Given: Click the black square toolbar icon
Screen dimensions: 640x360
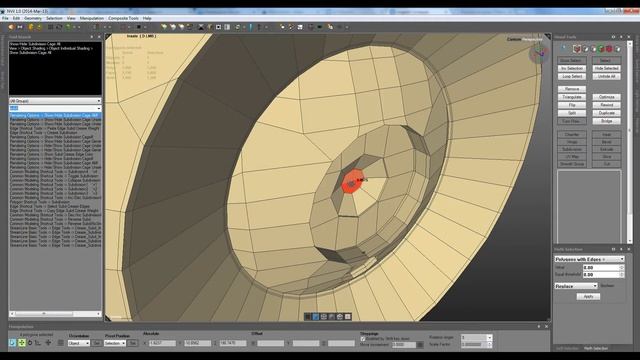Looking at the screenshot, I should (139, 27).
